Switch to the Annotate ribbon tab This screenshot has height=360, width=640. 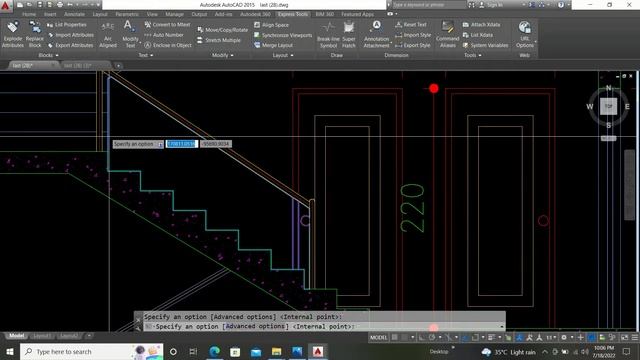74,14
